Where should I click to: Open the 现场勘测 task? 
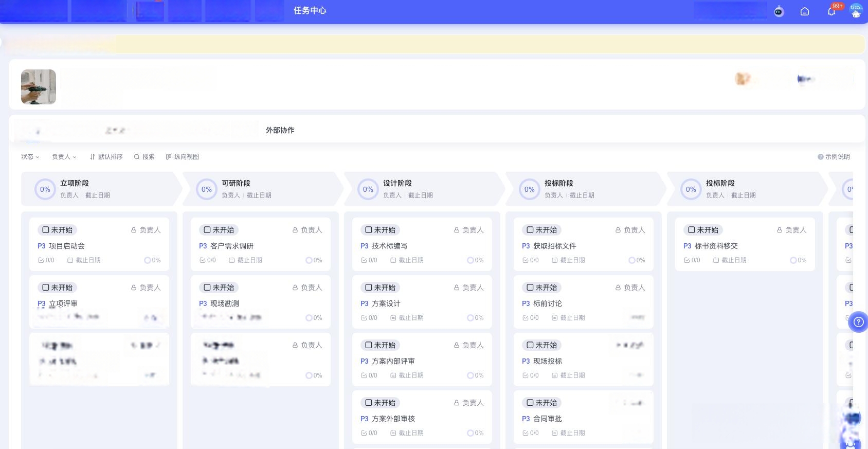tap(225, 303)
